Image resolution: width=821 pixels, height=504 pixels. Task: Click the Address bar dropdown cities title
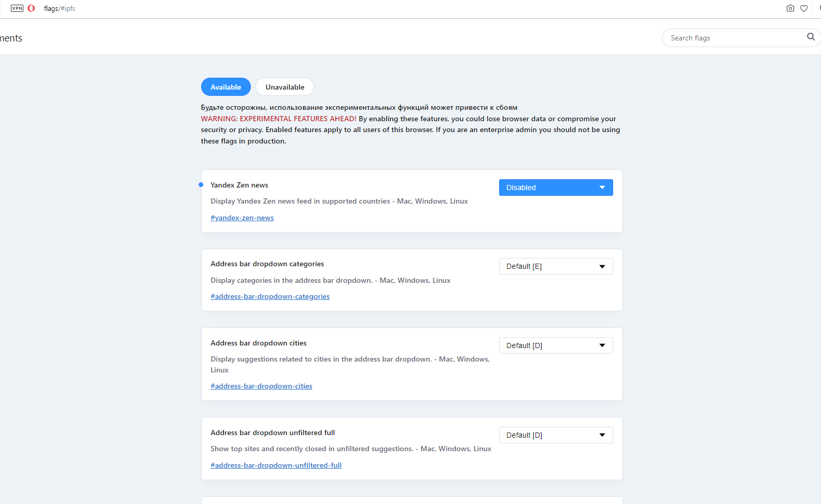click(x=258, y=343)
